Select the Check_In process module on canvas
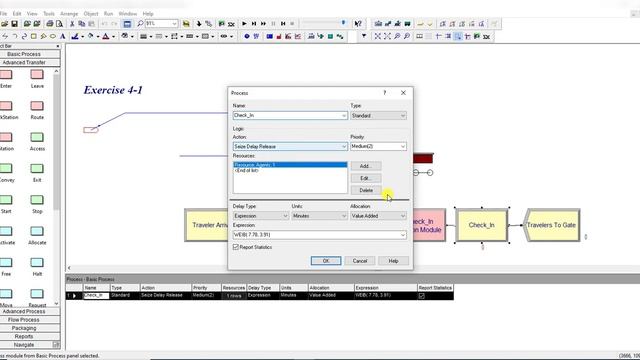This screenshot has height=360, width=640. click(x=482, y=225)
